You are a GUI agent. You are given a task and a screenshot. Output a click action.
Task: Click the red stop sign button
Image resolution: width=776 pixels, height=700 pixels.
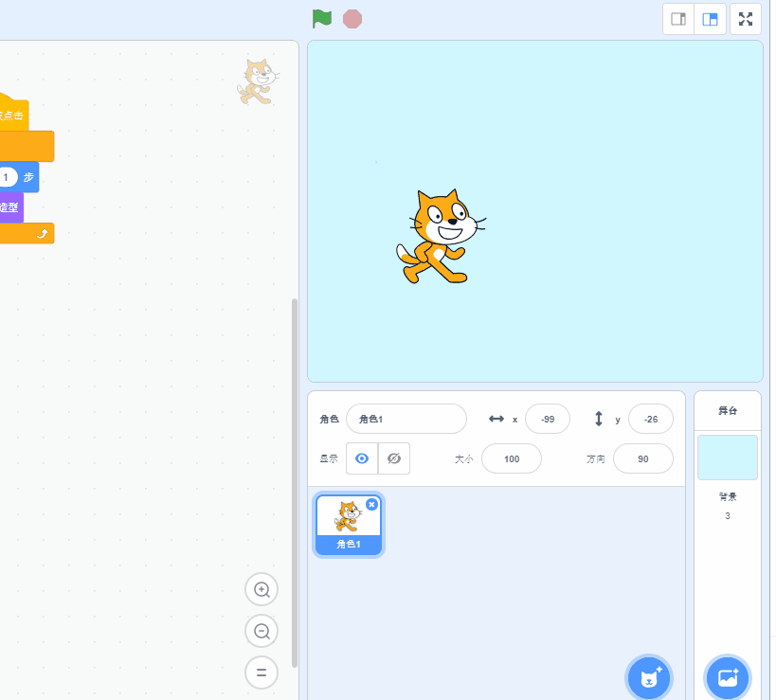(352, 19)
